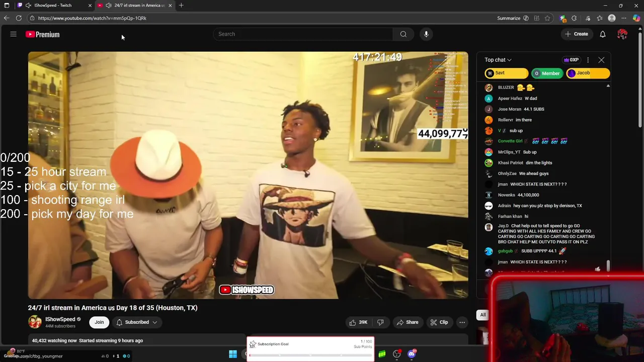Click Jose Moran 44.1 SUBS message
The width and height of the screenshot is (644, 362).
tap(534, 109)
